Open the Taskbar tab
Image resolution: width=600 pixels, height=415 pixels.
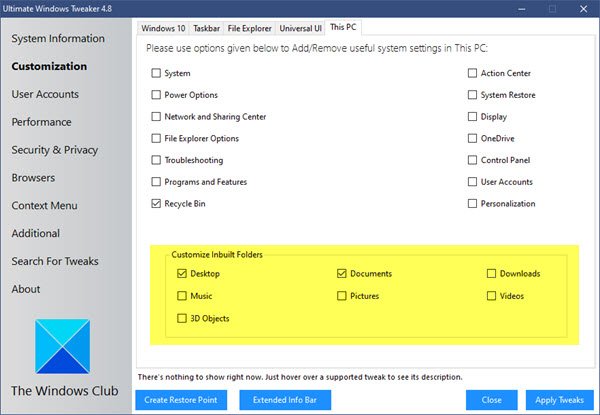206,28
